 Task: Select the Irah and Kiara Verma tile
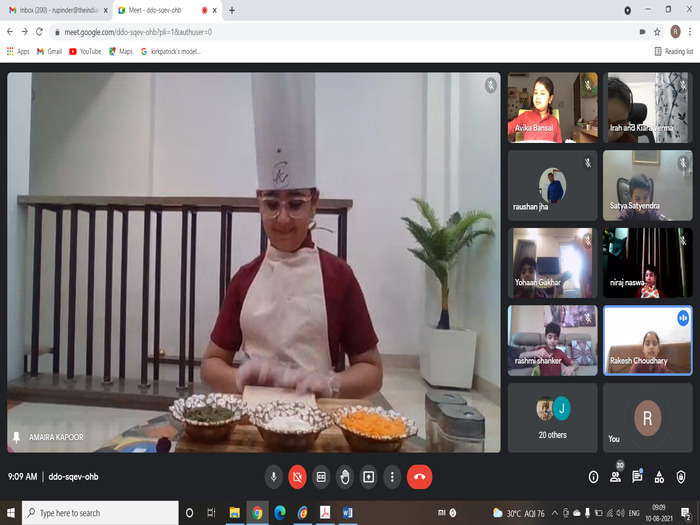click(647, 108)
